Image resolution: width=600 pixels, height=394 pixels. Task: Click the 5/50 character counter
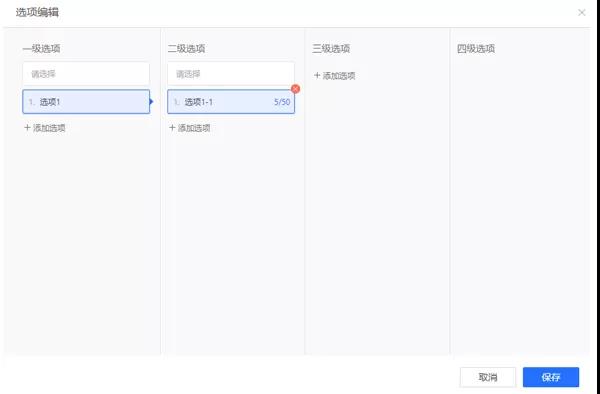[x=282, y=102]
